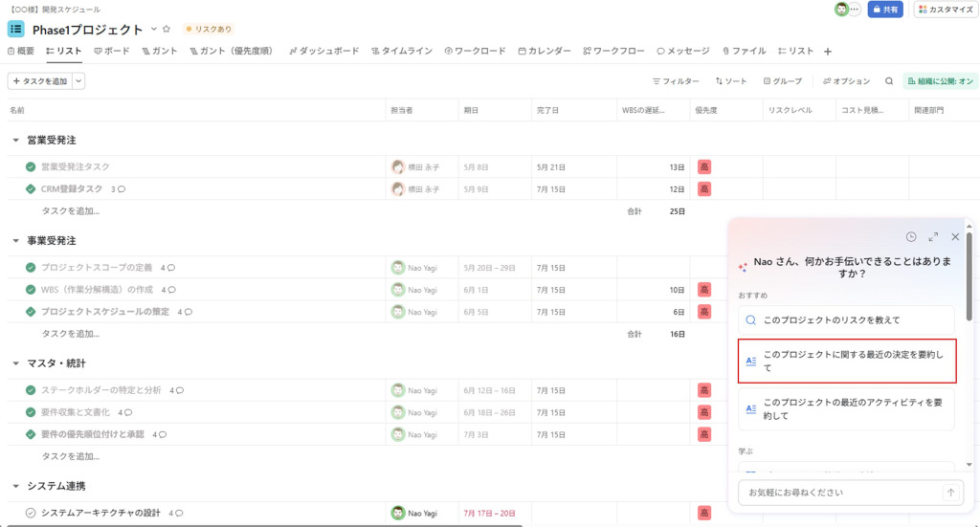Click the リスクあり status badge
This screenshot has width=980, height=527.
pyautogui.click(x=209, y=29)
